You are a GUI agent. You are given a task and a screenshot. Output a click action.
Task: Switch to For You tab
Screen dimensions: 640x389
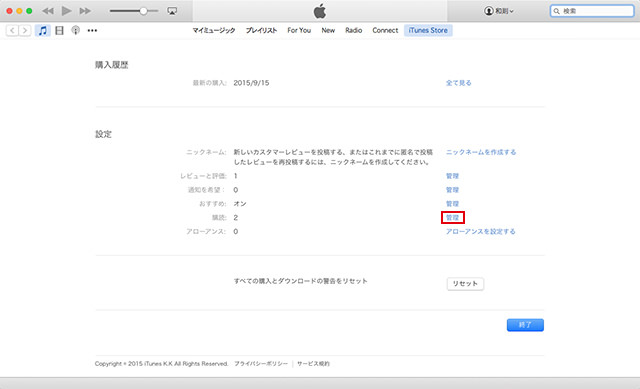coord(299,30)
